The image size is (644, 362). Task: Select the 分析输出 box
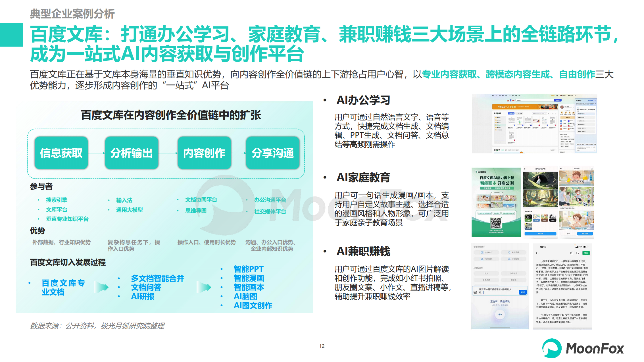(x=132, y=153)
